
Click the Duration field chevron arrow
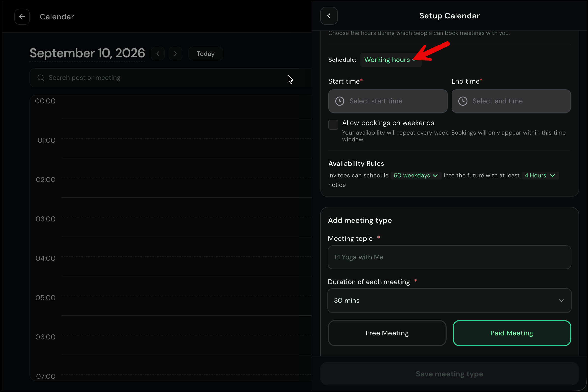(561, 301)
